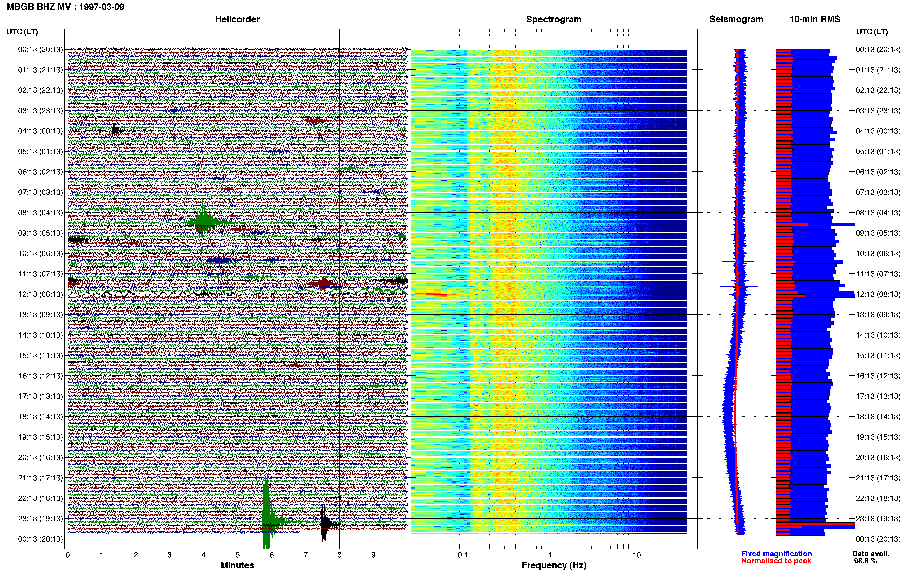Click the 'Spectrogram' panel heading
This screenshot has height=578, width=924.
[x=554, y=20]
